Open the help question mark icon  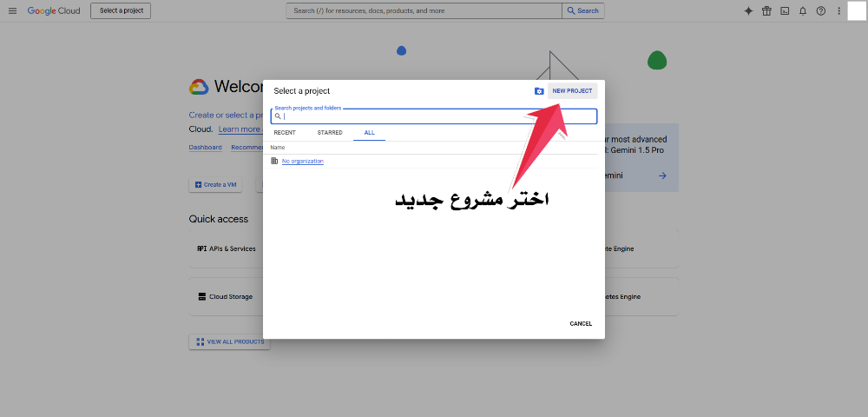click(821, 10)
